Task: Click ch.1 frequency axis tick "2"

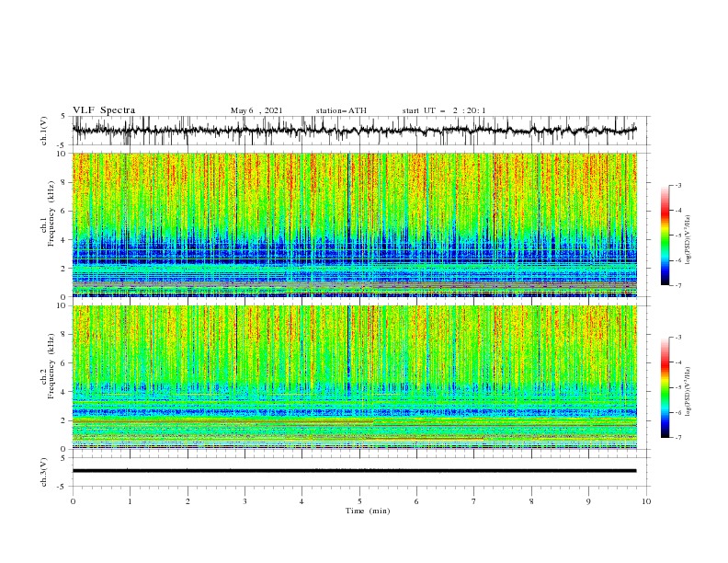Action: coord(65,269)
